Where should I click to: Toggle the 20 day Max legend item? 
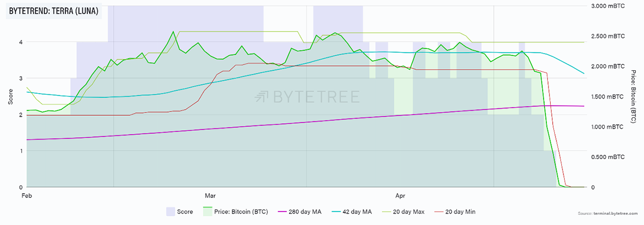(x=402, y=212)
